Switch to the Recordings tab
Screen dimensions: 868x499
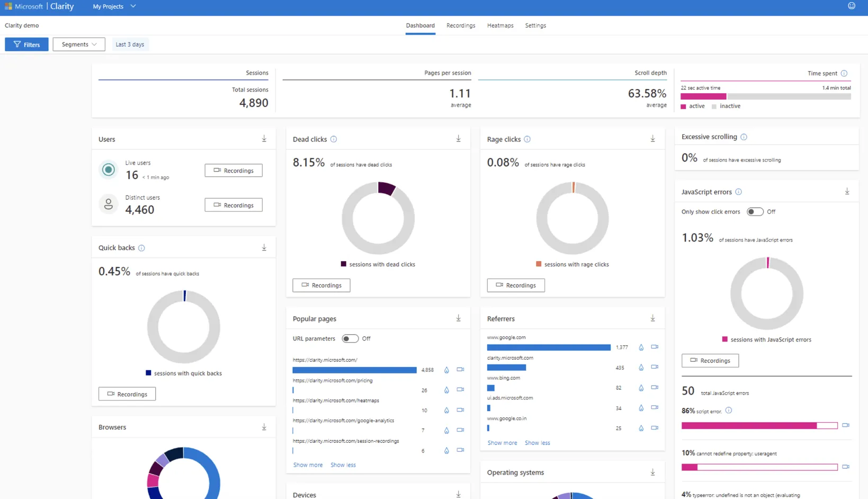[x=461, y=25]
